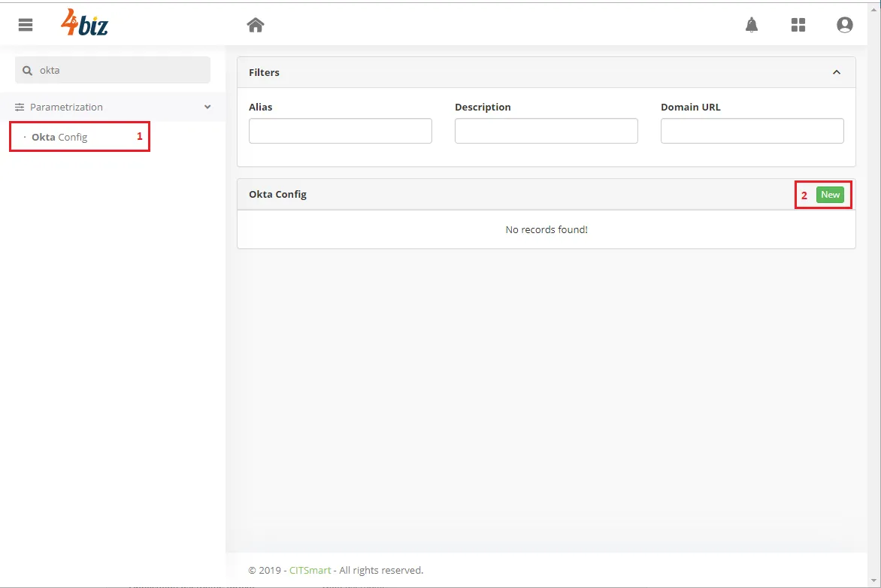Collapse the Filters panel chevron
Screen dimensions: 881x588
(x=837, y=72)
